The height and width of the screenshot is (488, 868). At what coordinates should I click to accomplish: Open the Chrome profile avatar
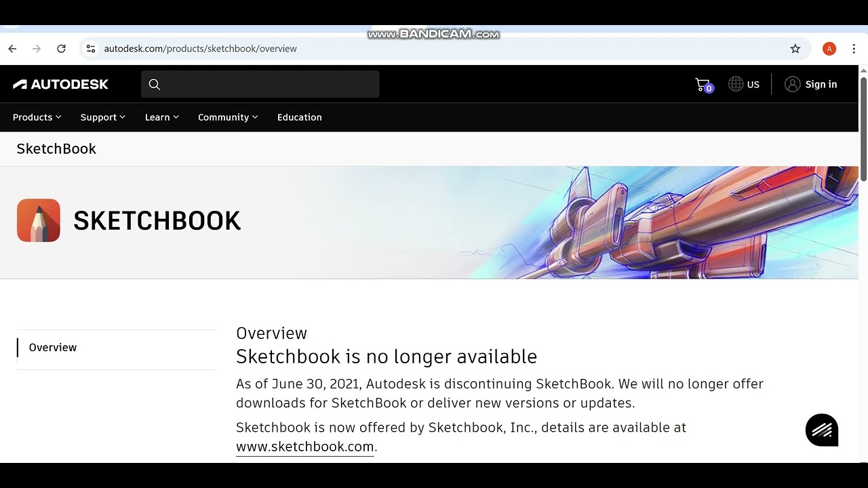(x=829, y=49)
